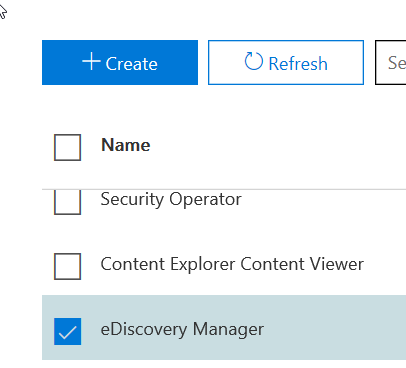Select Content Explorer Content Viewer checkbox
The image size is (406, 368).
click(x=67, y=266)
